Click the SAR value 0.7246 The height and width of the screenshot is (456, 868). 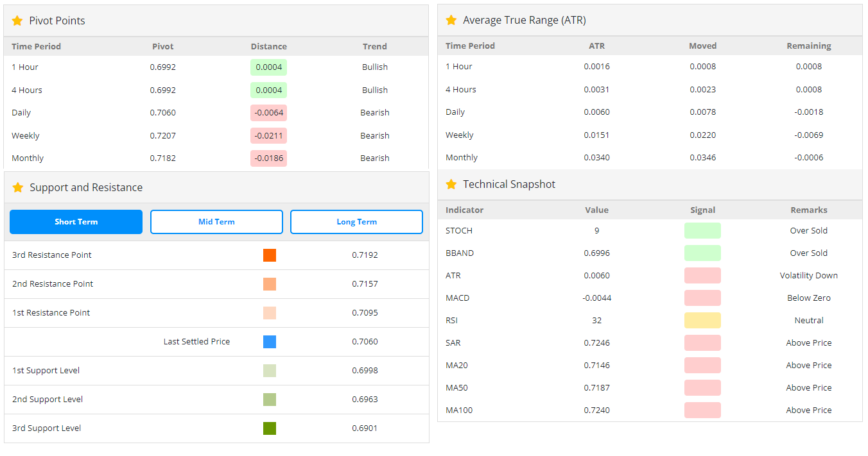tap(596, 343)
